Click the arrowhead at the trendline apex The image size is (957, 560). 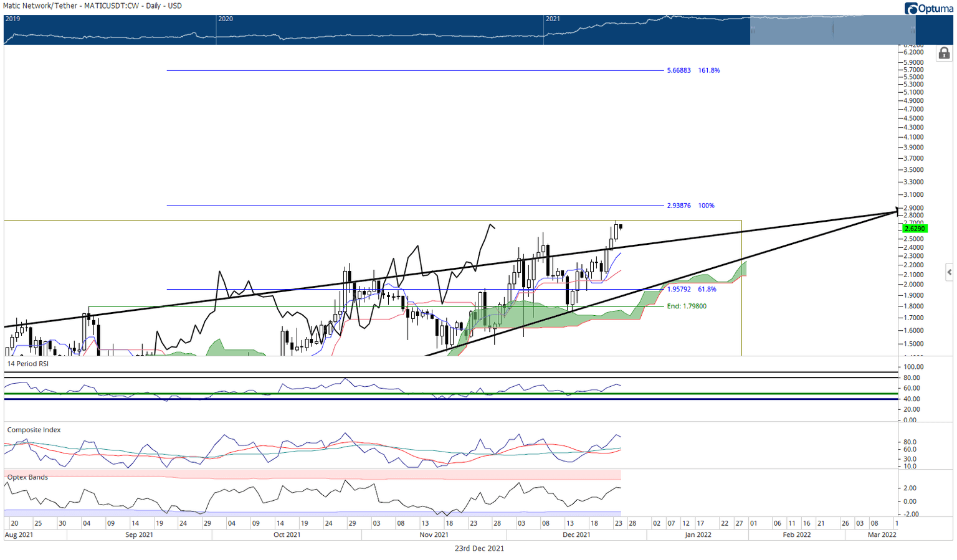[x=897, y=211]
